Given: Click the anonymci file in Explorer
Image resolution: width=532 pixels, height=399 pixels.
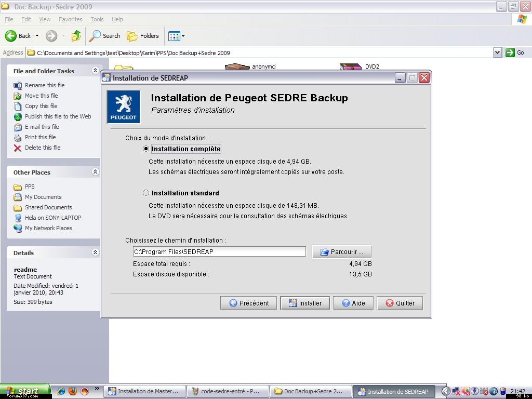Looking at the screenshot, I should click(250, 66).
